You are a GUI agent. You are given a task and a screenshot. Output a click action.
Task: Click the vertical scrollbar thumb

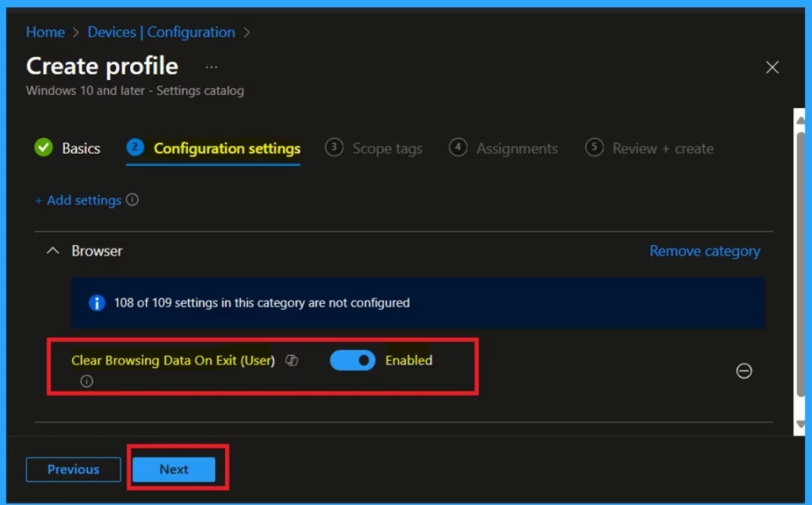point(800,264)
